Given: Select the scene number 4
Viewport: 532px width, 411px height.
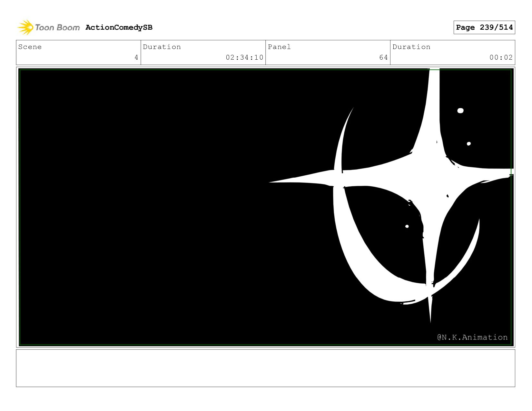Looking at the screenshot, I should pyautogui.click(x=136, y=57).
